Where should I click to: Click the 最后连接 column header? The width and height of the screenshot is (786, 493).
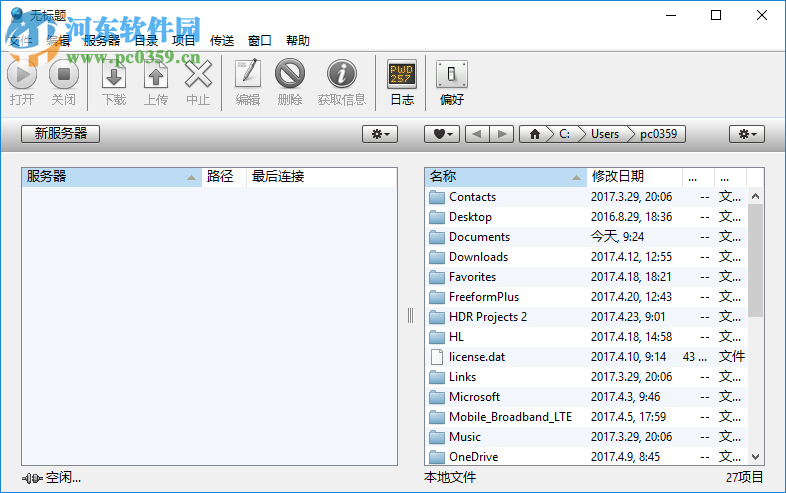(x=321, y=177)
